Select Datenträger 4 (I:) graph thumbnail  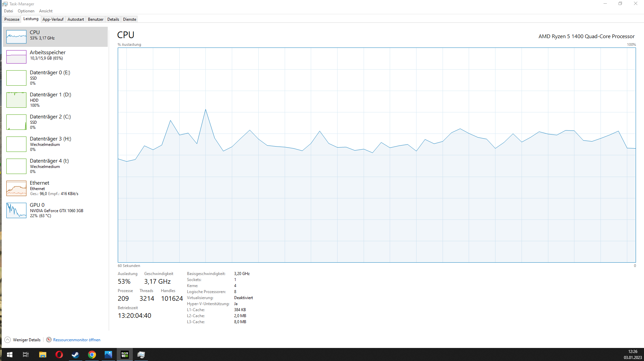point(16,166)
